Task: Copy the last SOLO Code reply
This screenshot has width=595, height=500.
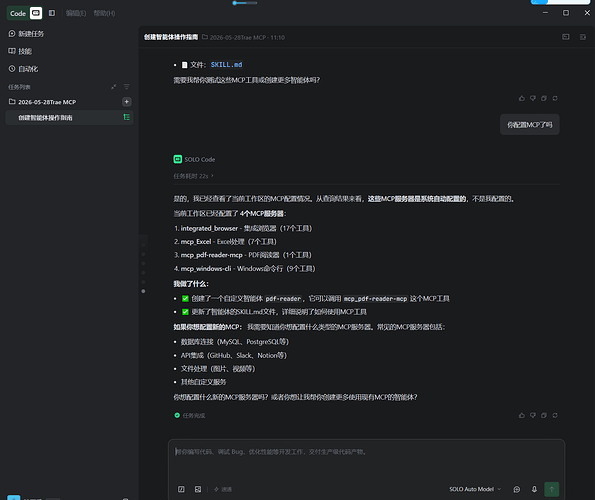Action: [544, 415]
